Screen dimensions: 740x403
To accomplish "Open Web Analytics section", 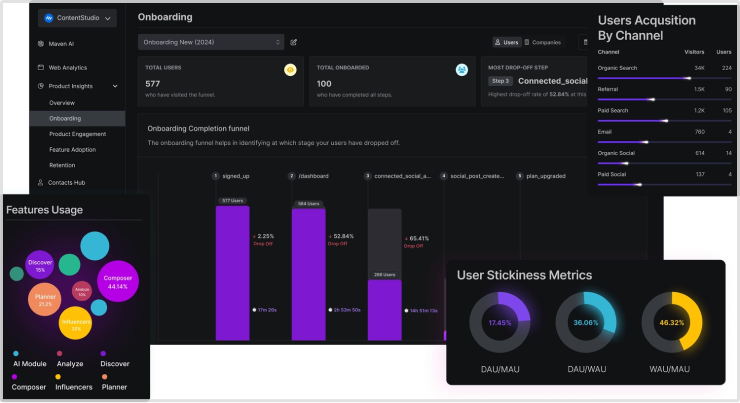I will 67,67.
